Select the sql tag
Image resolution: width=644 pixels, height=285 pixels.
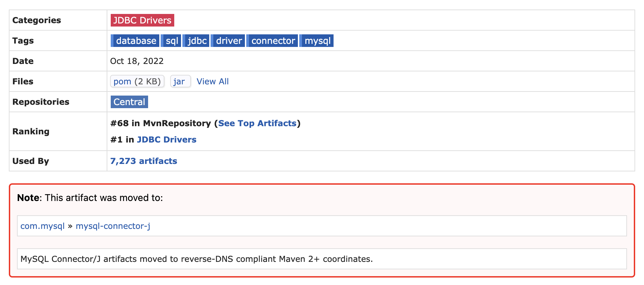(x=171, y=41)
